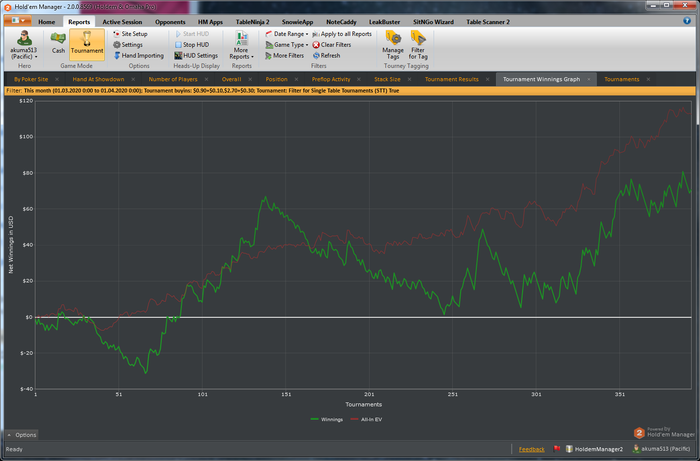Switch to Number of Players report
This screenshot has height=461, width=700.
click(173, 79)
